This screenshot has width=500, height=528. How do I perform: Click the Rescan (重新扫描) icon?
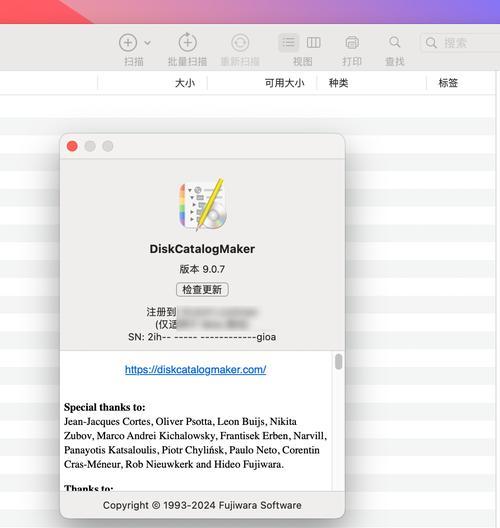click(240, 43)
